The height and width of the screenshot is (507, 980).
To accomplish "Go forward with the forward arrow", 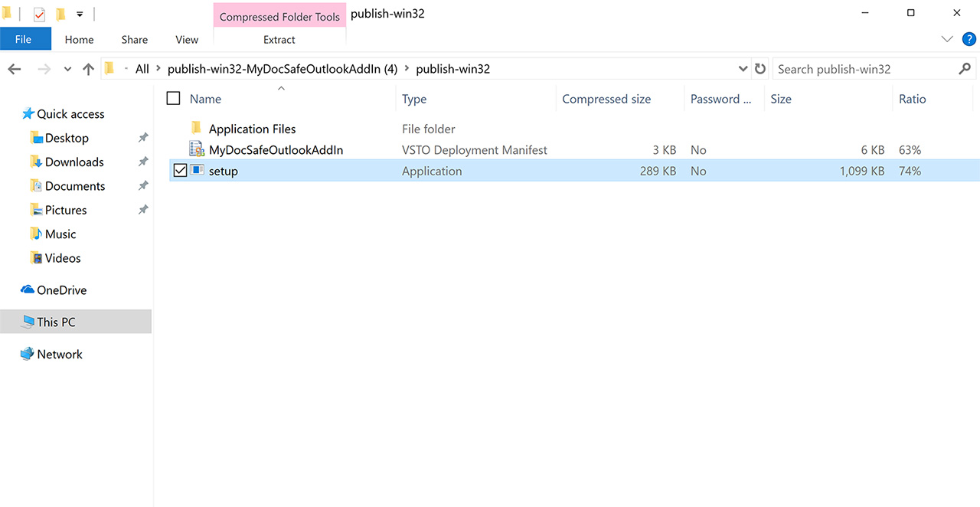I will pyautogui.click(x=44, y=69).
